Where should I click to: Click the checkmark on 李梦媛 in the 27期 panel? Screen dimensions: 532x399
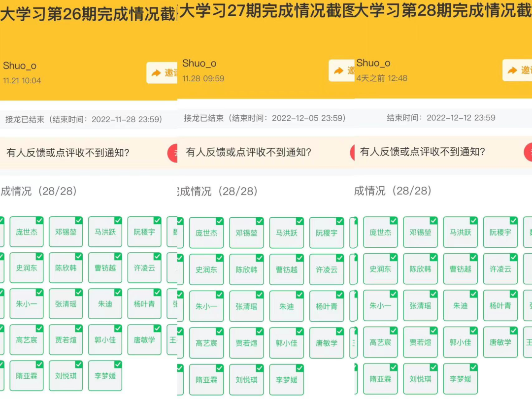(x=299, y=368)
